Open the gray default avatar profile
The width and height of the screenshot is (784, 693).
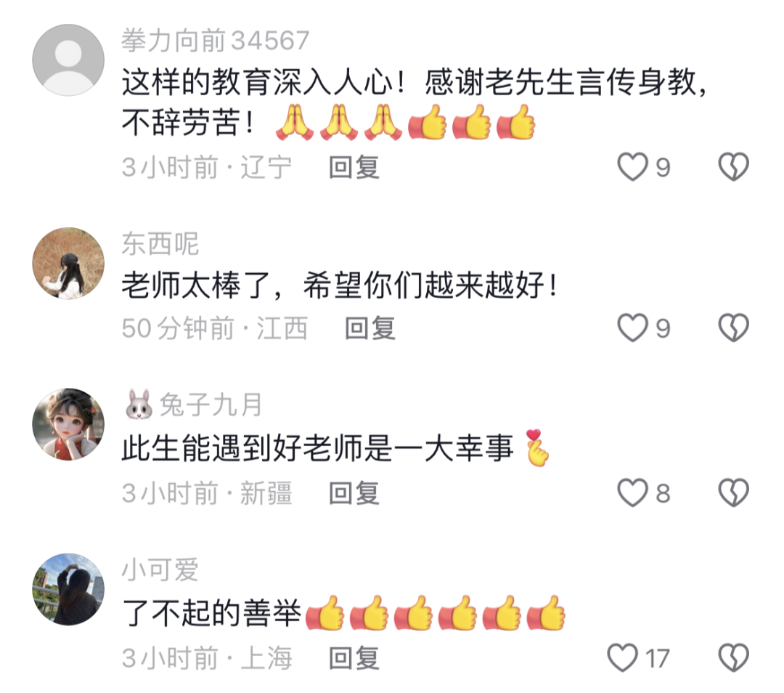coord(68,60)
